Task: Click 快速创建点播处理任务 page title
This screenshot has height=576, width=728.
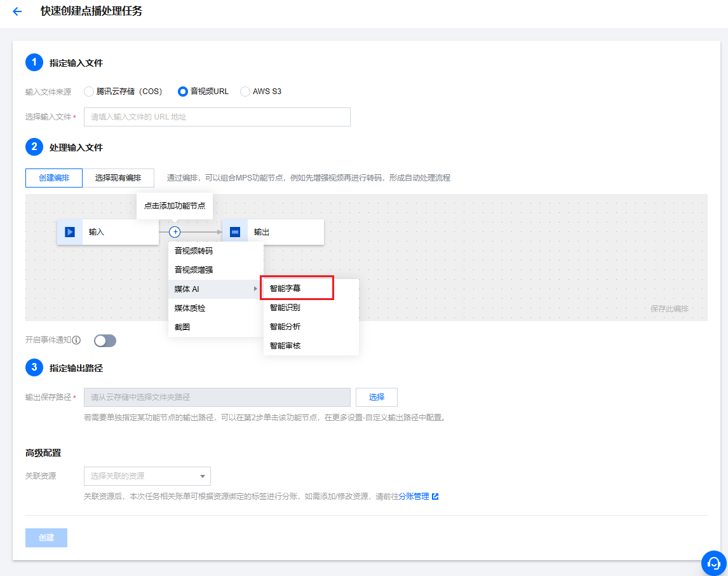Action: point(91,11)
